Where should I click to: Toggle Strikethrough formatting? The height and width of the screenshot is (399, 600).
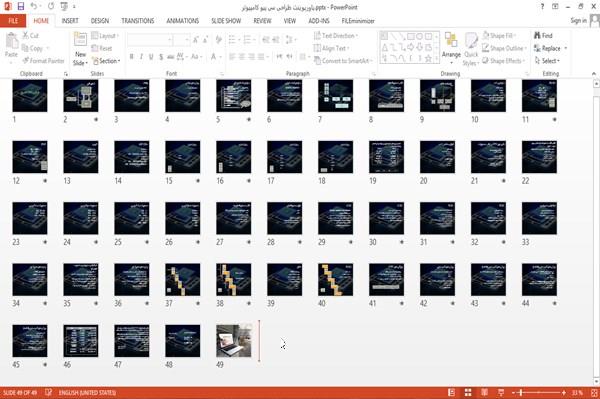tap(171, 57)
